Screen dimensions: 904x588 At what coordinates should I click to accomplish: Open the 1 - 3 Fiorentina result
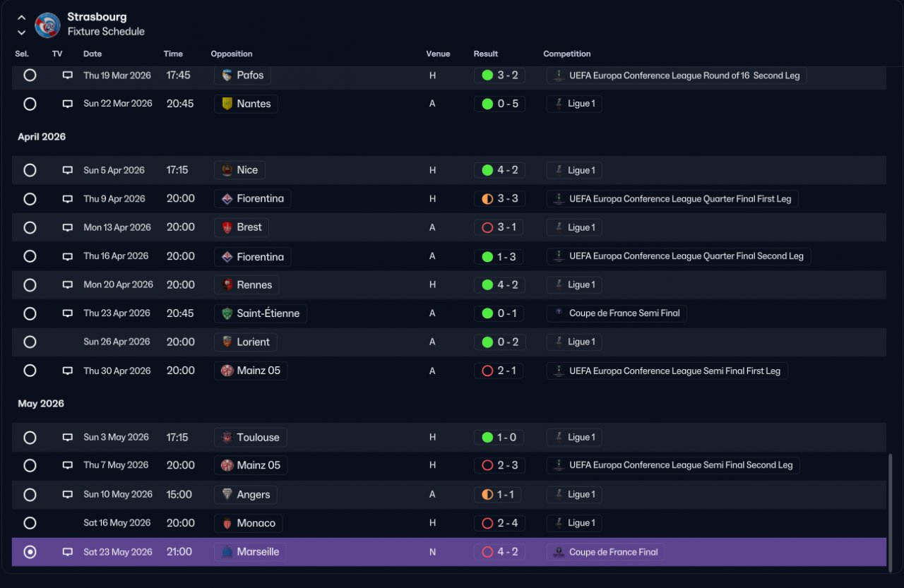point(499,256)
